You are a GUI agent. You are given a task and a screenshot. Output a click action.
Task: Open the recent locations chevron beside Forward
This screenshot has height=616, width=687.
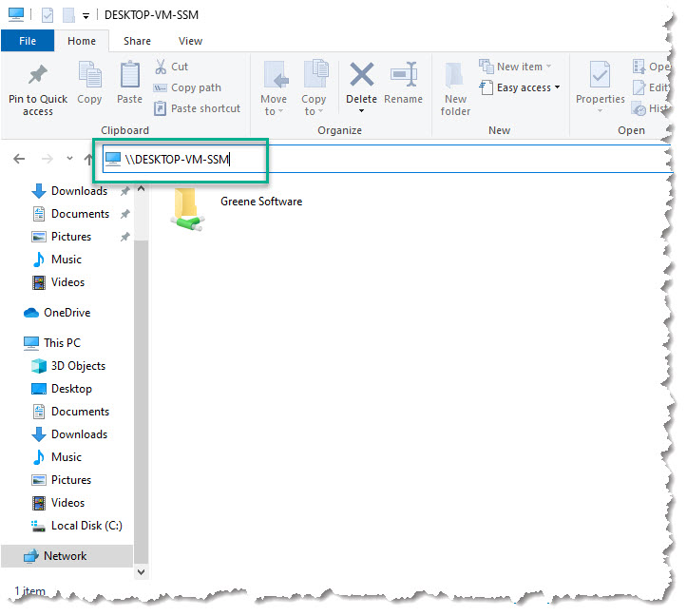coord(69,159)
